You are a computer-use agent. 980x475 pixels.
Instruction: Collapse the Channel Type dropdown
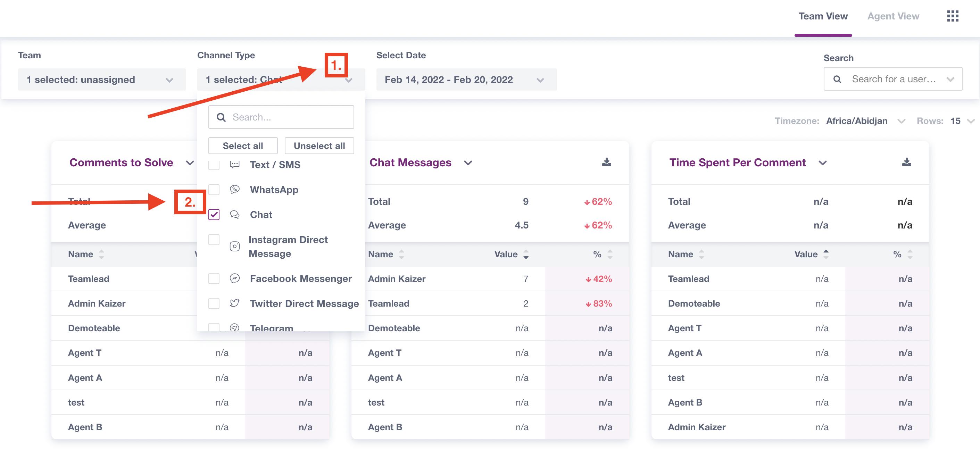(348, 80)
